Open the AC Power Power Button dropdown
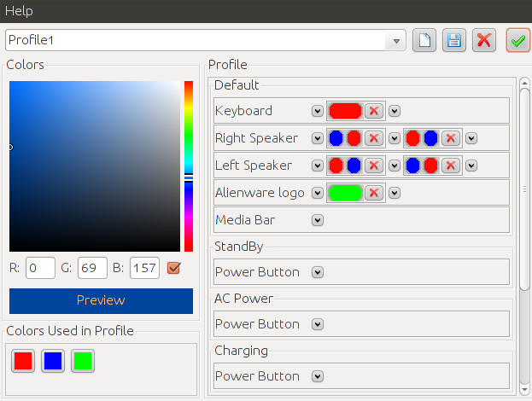 pyautogui.click(x=318, y=324)
